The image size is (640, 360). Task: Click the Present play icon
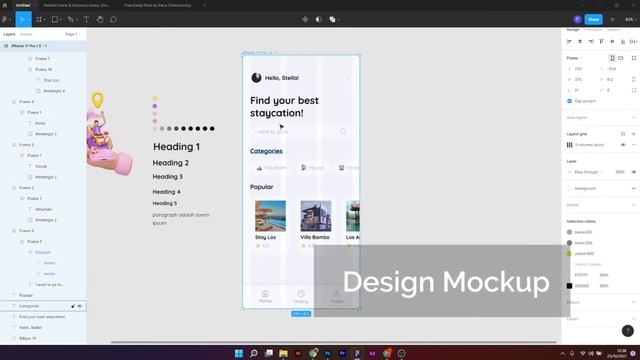point(613,20)
